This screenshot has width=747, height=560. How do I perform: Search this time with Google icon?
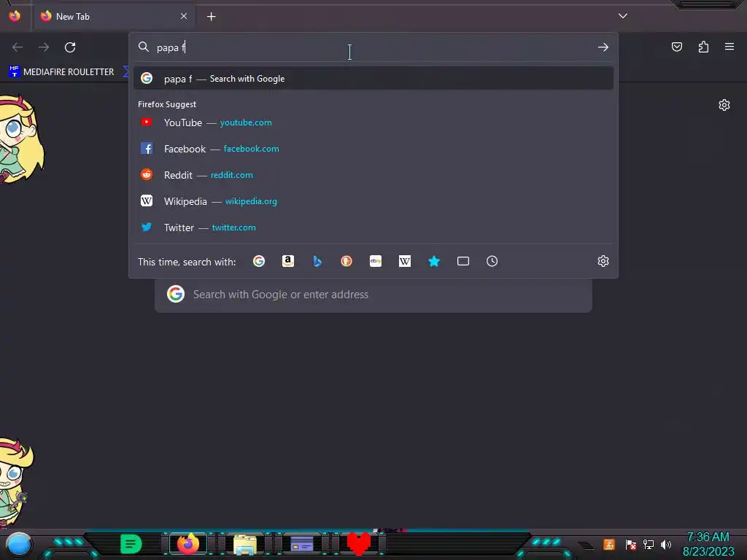pyautogui.click(x=259, y=261)
